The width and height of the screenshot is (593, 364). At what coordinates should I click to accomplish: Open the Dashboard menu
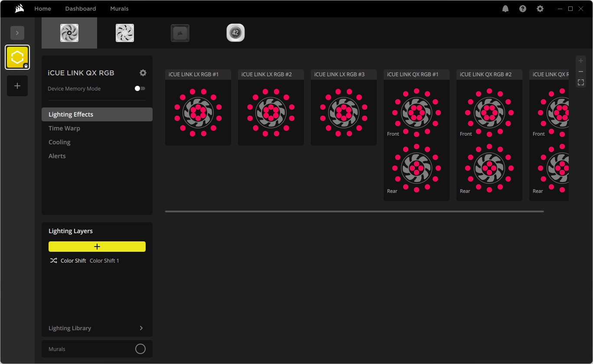pos(81,9)
